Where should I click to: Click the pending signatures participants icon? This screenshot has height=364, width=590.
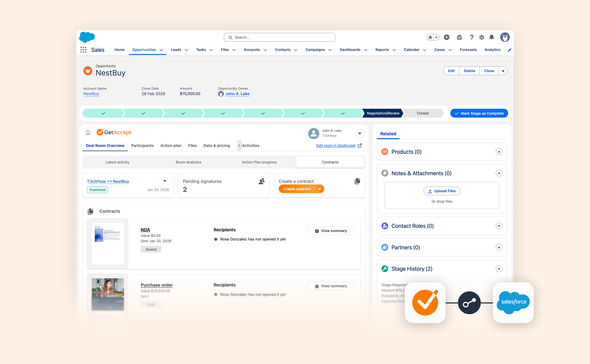[x=262, y=181]
